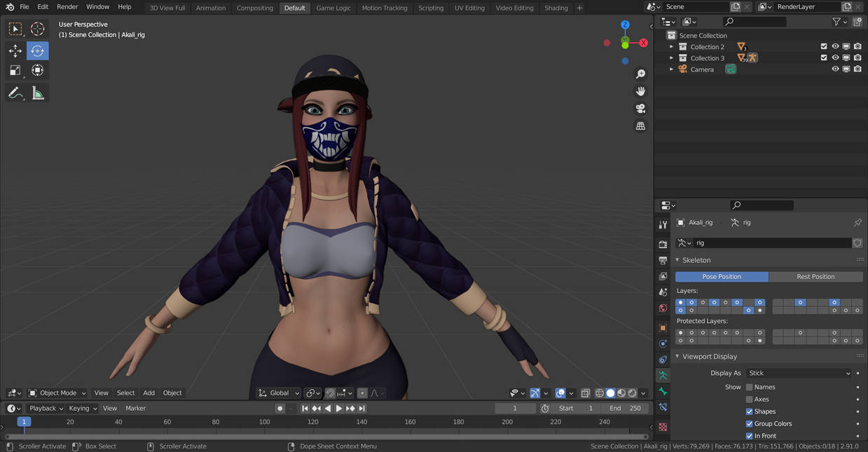Screen dimensions: 868x452
Task: Open the Object Data armature properties tab
Action: click(663, 376)
